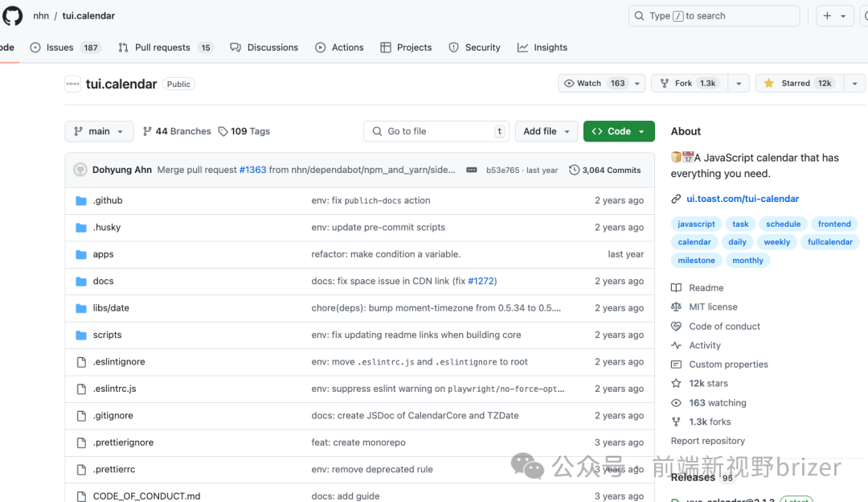The width and height of the screenshot is (868, 502).
Task: Fork the repository
Action: click(x=690, y=83)
